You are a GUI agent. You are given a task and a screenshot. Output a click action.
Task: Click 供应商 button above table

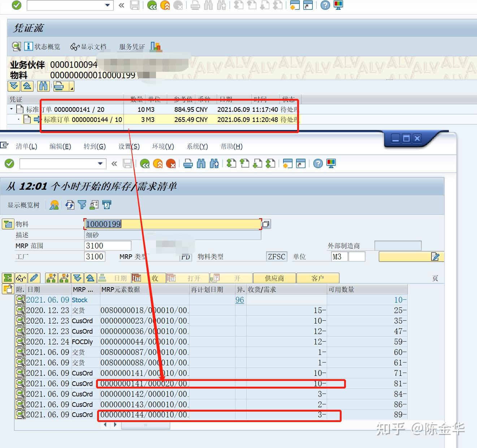click(x=274, y=278)
